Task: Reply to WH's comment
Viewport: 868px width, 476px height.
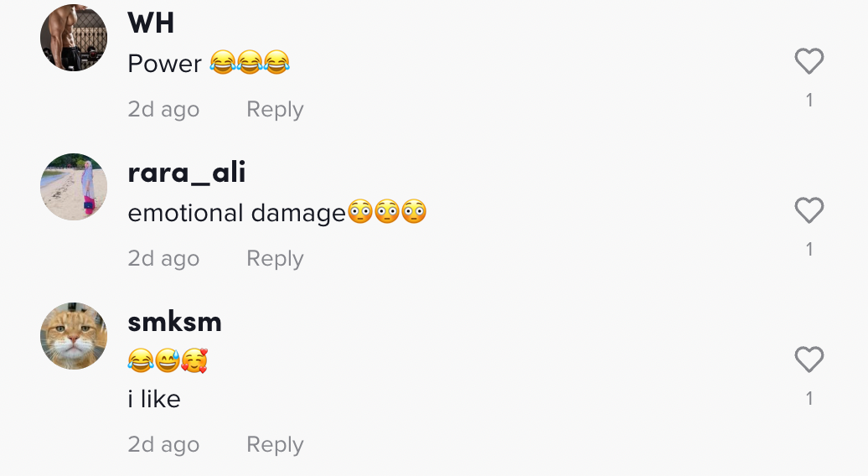Action: click(275, 110)
